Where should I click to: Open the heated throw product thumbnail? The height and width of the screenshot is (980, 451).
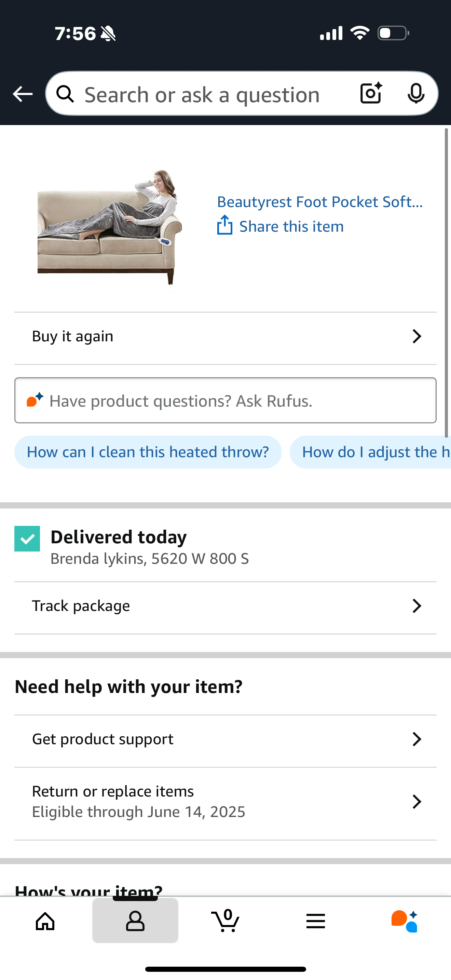click(110, 226)
